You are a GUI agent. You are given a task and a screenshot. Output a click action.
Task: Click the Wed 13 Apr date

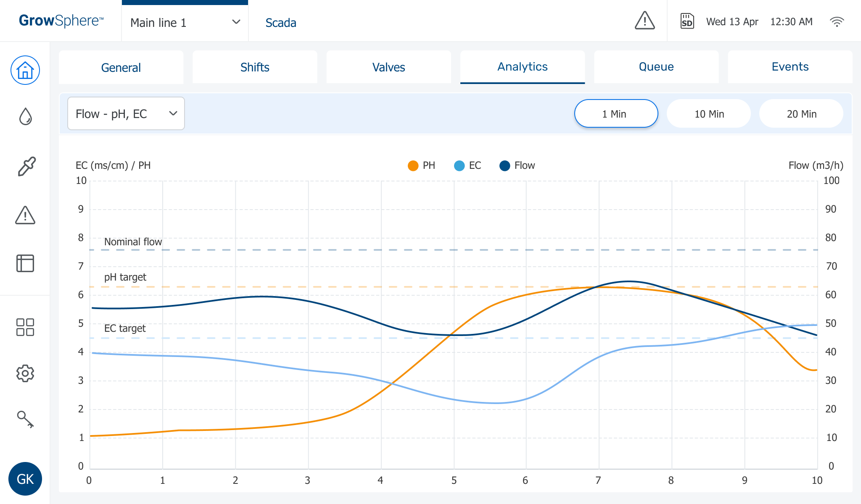[732, 21]
